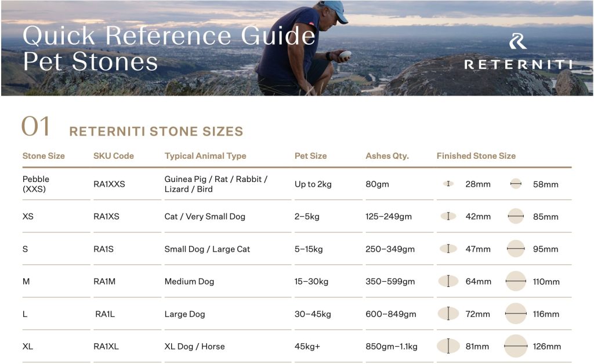Click the top-view stone icon beside 95mm

pyautogui.click(x=516, y=249)
